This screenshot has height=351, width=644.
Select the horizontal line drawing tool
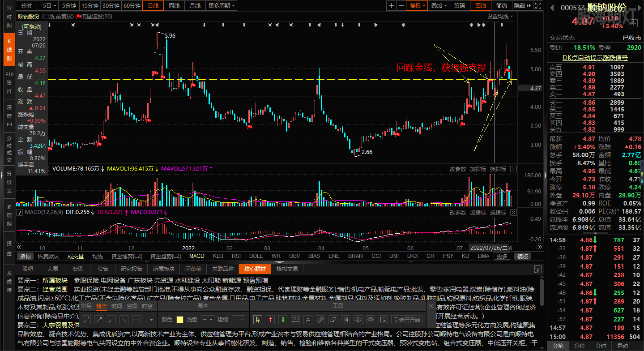137,320
